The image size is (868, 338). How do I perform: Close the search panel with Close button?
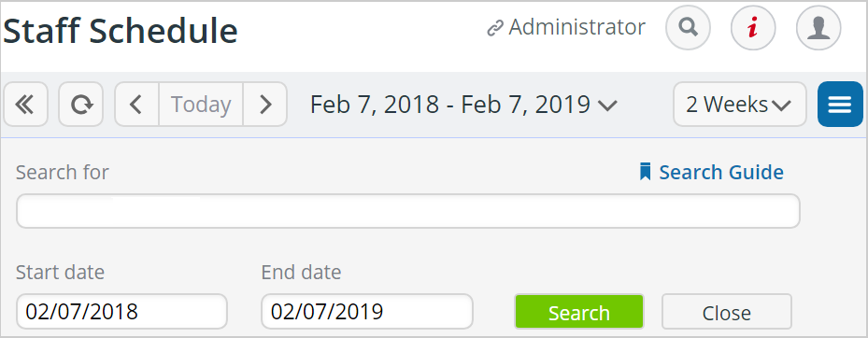point(727,312)
